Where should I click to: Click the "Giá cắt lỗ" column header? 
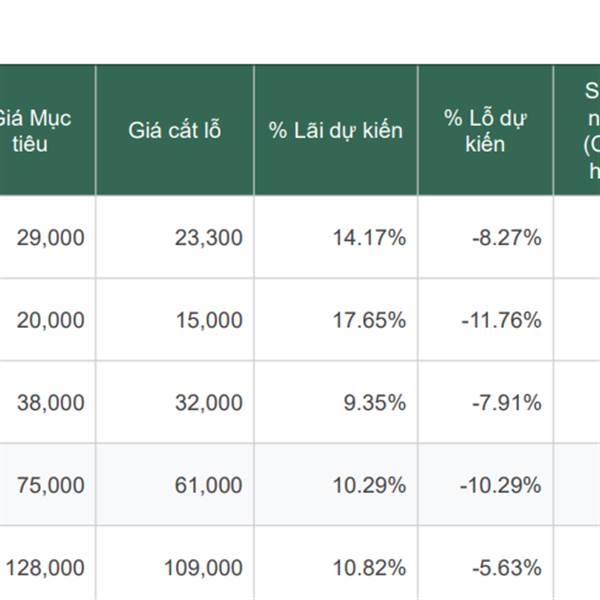(175, 131)
